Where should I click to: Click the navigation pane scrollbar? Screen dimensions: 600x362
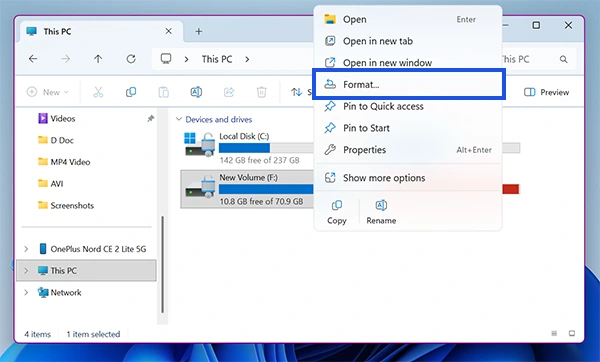click(163, 264)
